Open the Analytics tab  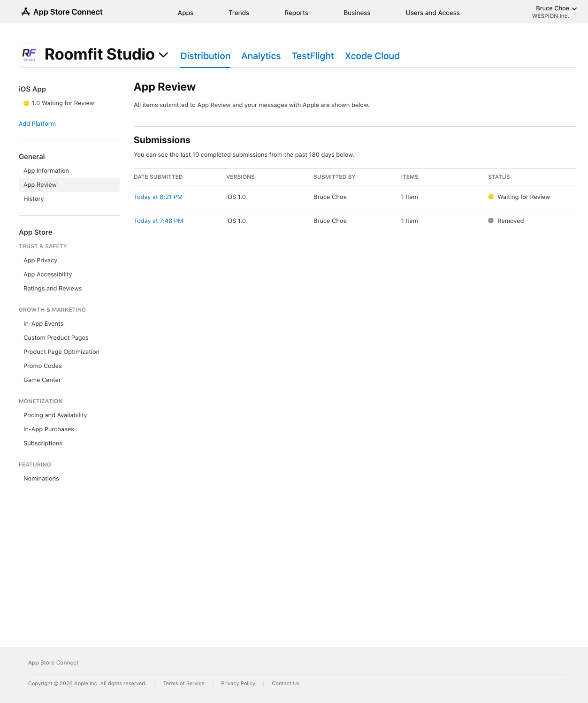click(x=261, y=56)
